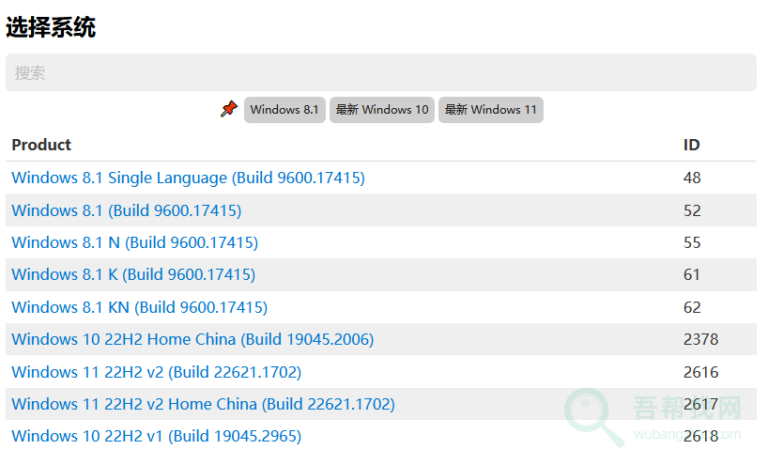Select the Windows 8.1 quick filter
The width and height of the screenshot is (768, 465).
pyautogui.click(x=284, y=110)
